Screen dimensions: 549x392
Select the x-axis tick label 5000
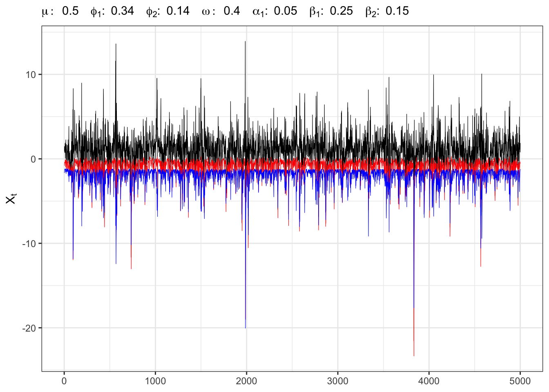pyautogui.click(x=520, y=381)
